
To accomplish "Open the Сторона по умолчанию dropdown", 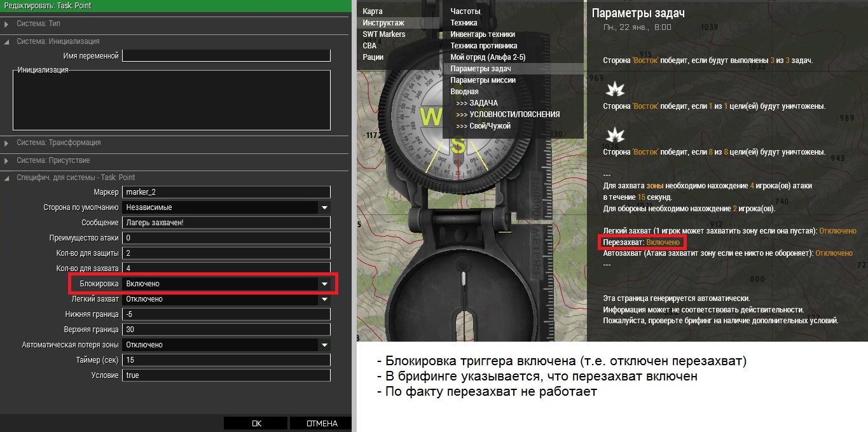I will [x=324, y=207].
